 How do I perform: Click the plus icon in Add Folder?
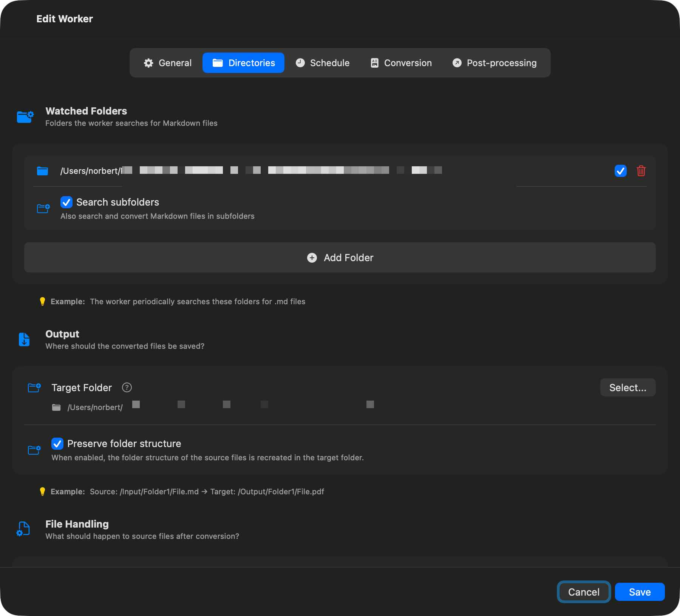pyautogui.click(x=312, y=258)
